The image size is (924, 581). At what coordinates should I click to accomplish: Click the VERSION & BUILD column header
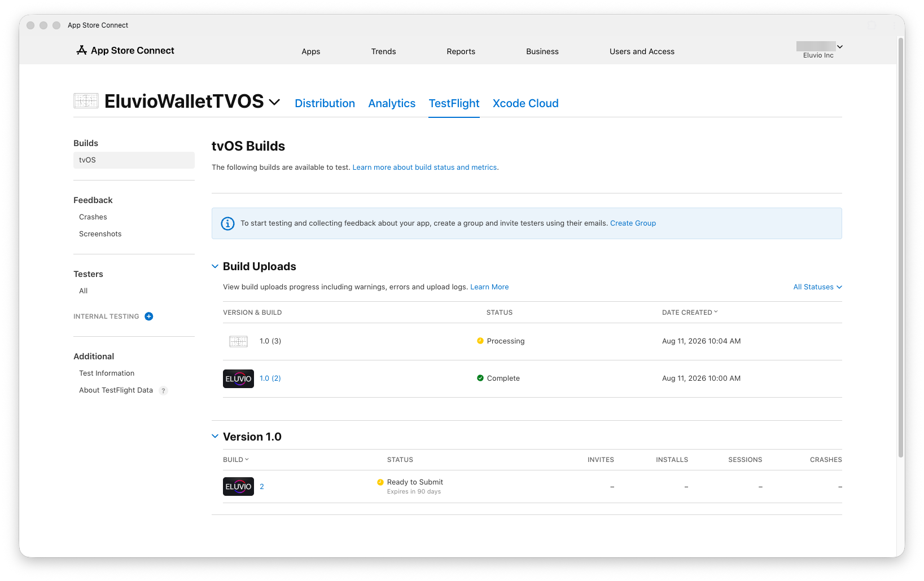tap(252, 312)
